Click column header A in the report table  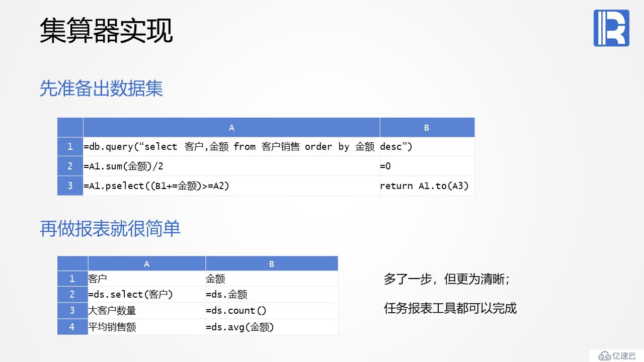(x=147, y=264)
